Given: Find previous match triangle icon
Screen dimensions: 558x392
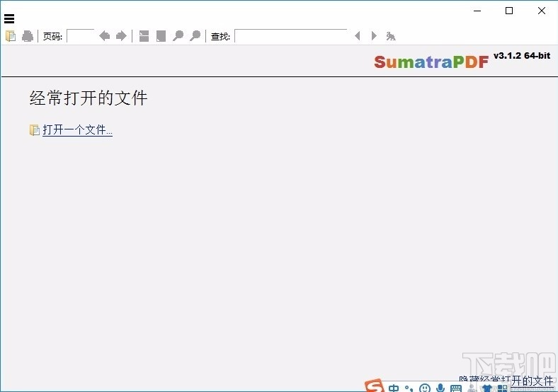Looking at the screenshot, I should 358,36.
